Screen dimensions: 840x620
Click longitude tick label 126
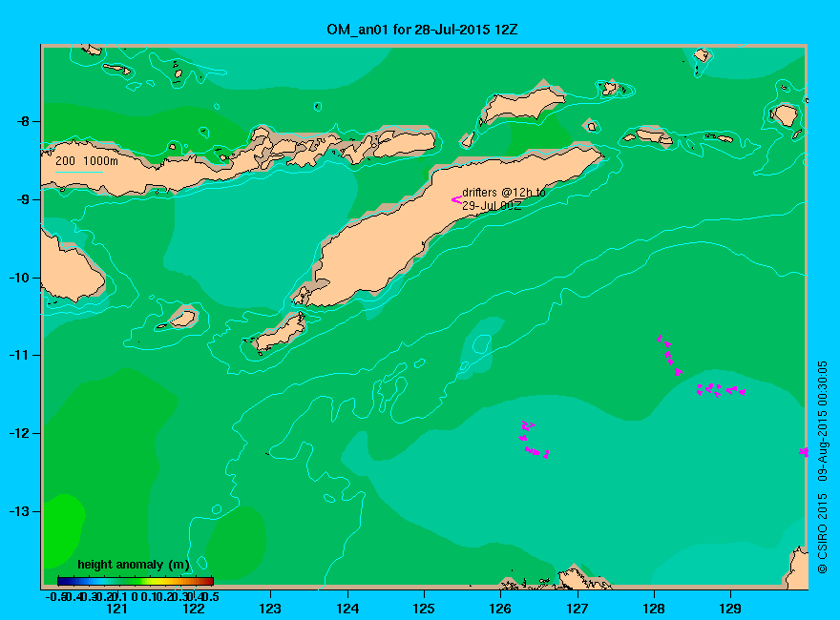pyautogui.click(x=500, y=609)
